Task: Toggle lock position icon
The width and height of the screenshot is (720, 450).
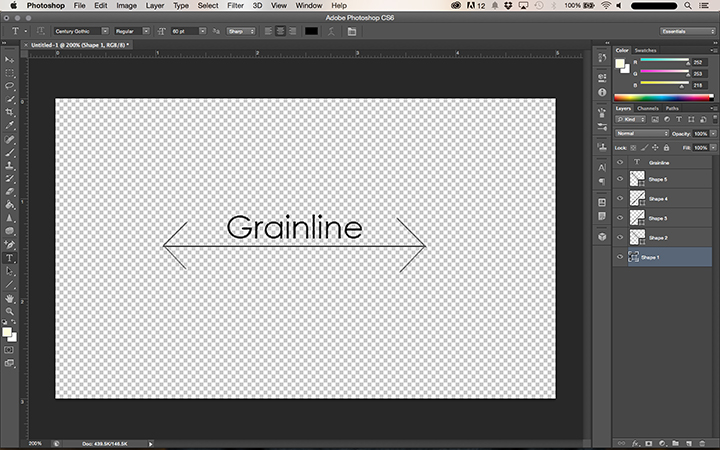Action: tap(655, 148)
